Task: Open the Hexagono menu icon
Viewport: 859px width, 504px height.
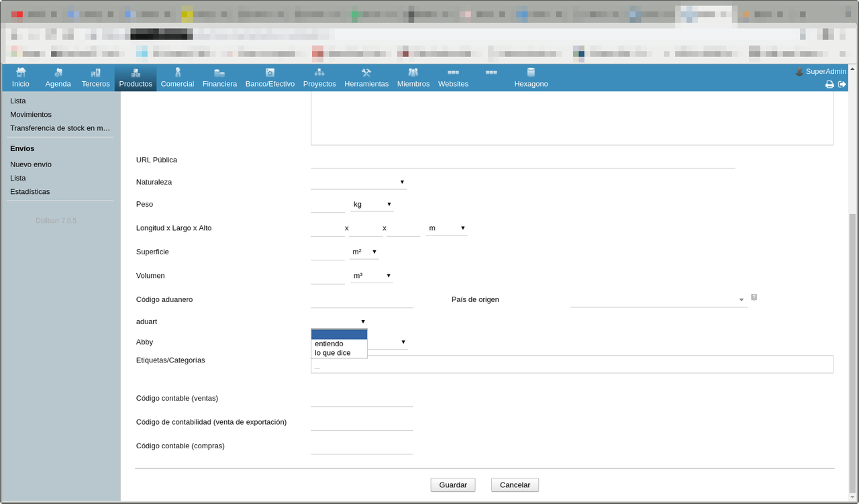Action: [x=531, y=72]
